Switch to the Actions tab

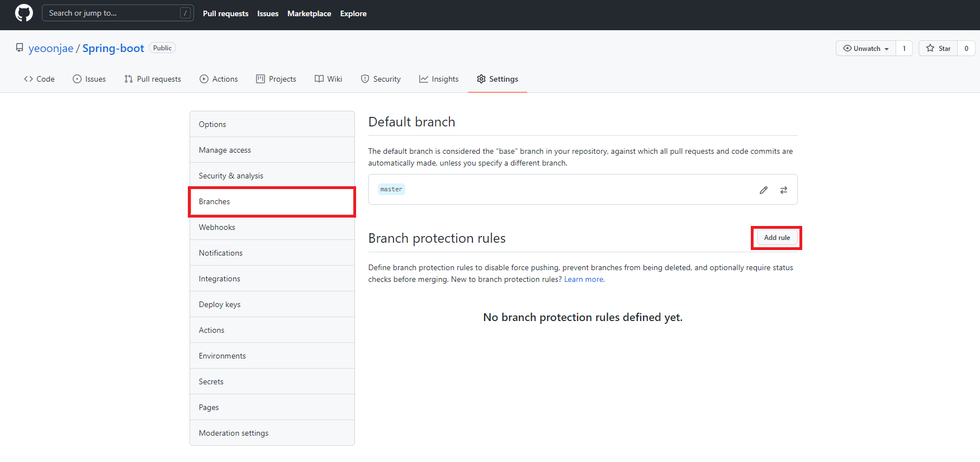(x=219, y=79)
